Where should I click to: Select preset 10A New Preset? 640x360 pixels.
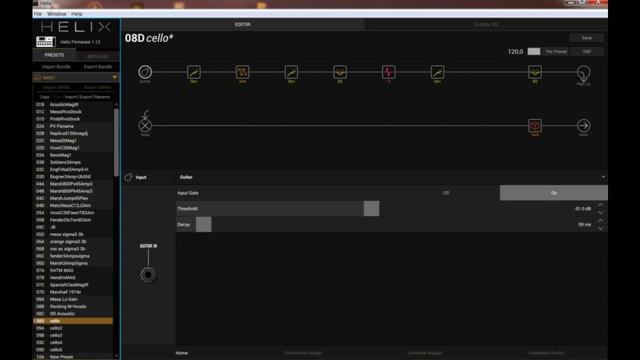coord(73,357)
